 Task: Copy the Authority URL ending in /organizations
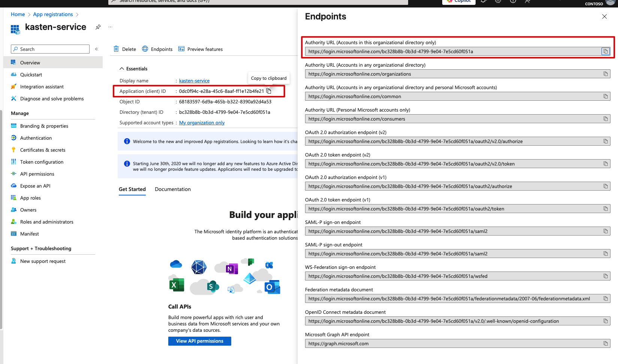[x=606, y=74]
